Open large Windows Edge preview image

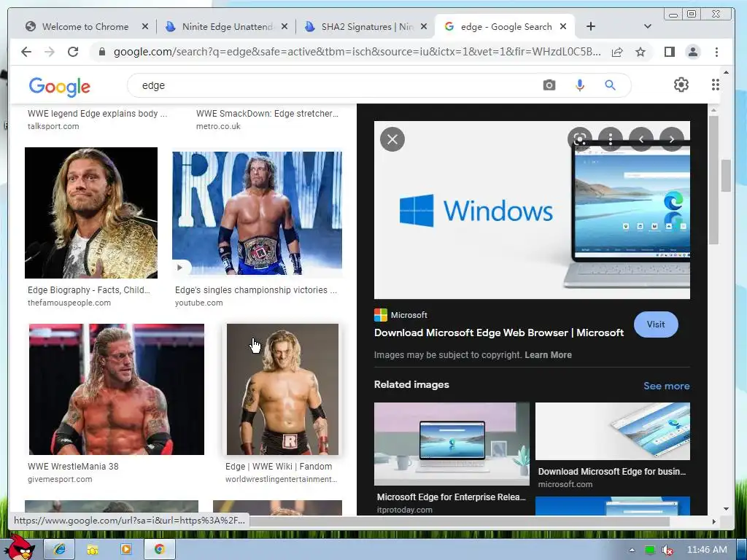click(532, 210)
